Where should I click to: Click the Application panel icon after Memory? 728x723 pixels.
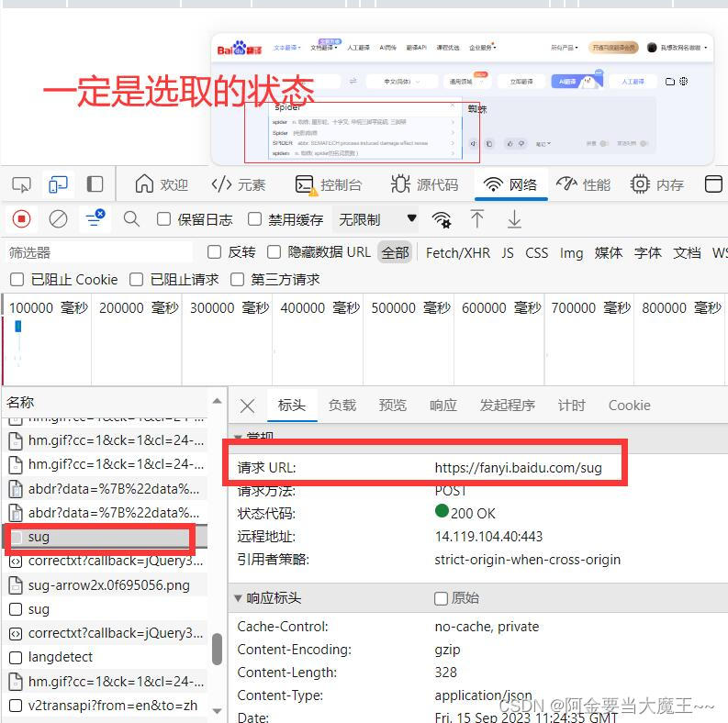tap(713, 184)
